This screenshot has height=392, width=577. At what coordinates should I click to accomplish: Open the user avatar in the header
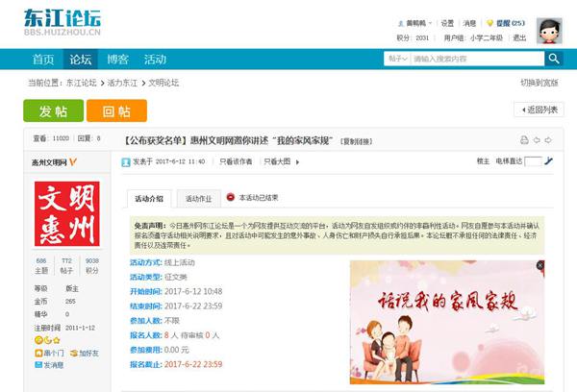click(x=549, y=30)
